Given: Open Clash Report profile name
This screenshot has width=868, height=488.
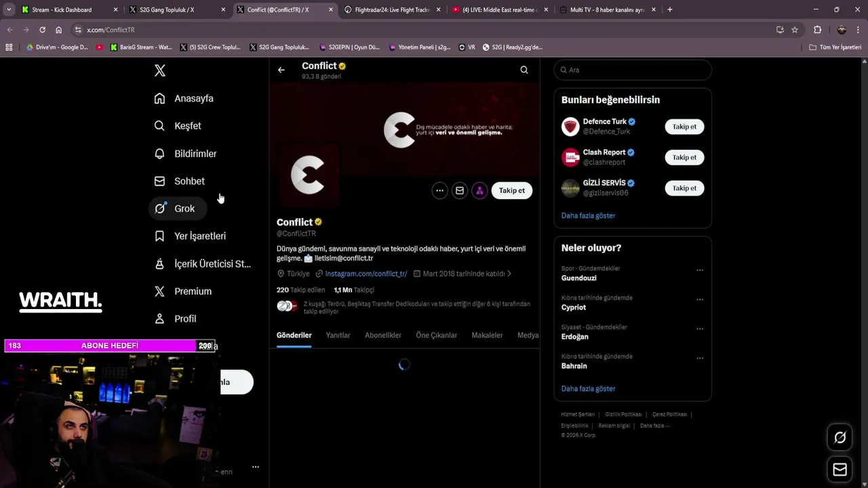Looking at the screenshot, I should pos(604,152).
